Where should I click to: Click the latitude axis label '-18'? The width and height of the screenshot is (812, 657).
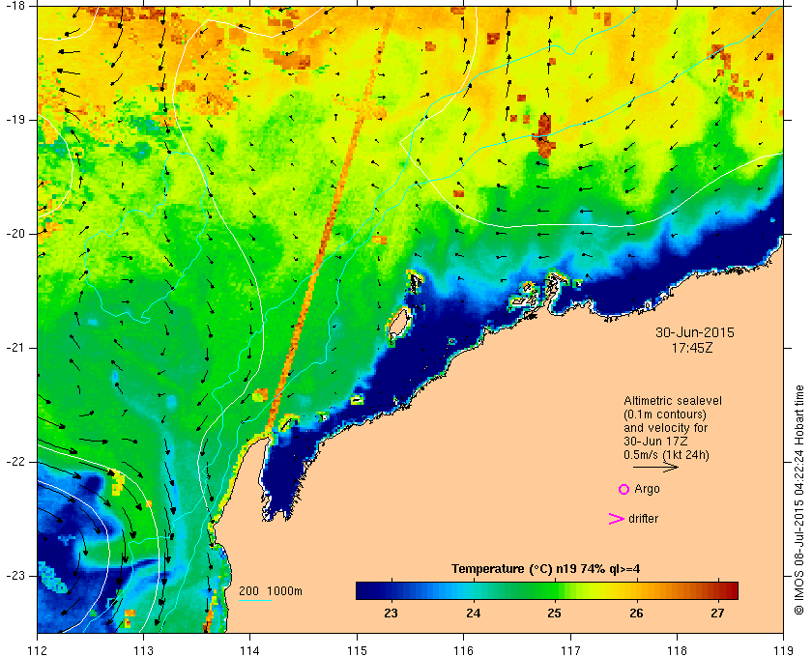click(x=14, y=5)
